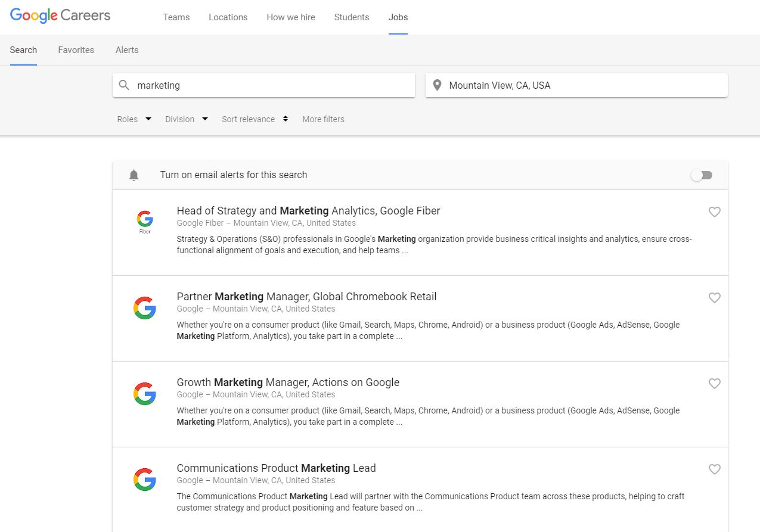Open Partner Marketing Manager, Global Chromebook Retail
The height and width of the screenshot is (532, 760).
click(307, 297)
